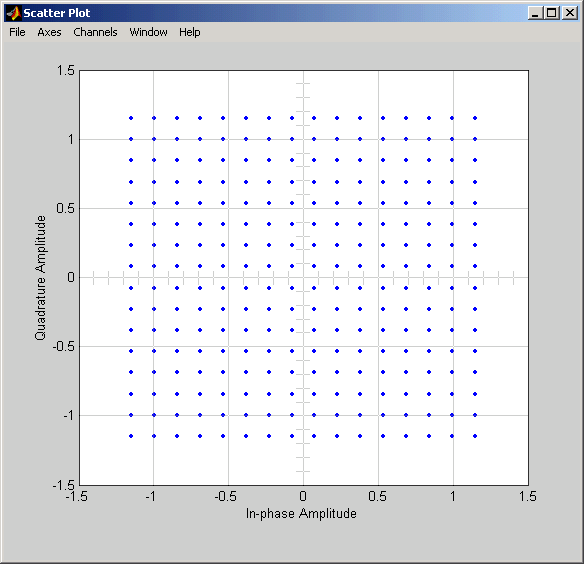The height and width of the screenshot is (564, 584).
Task: Click the Scatter Plot title bar text
Action: point(57,13)
